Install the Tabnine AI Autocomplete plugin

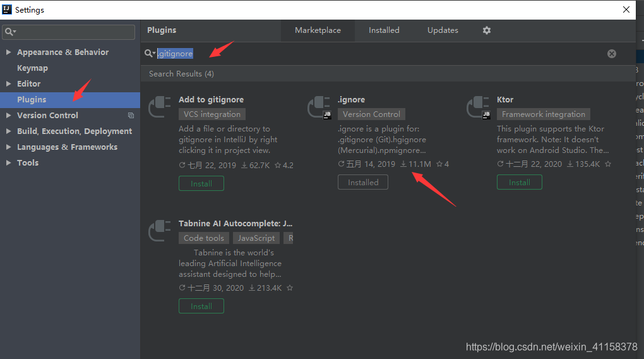[x=201, y=307]
